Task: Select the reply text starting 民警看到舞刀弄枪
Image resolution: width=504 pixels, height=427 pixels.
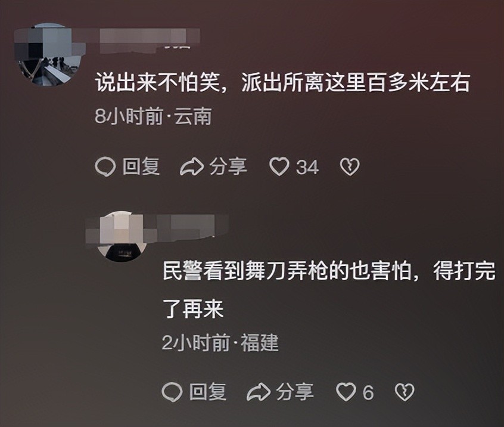Action: coord(329,289)
